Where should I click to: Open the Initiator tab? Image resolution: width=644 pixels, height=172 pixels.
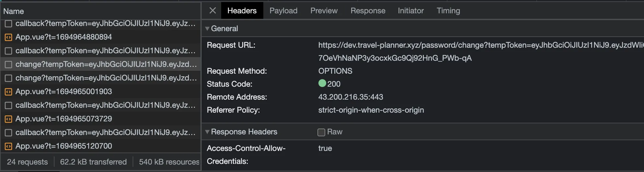coord(411,11)
